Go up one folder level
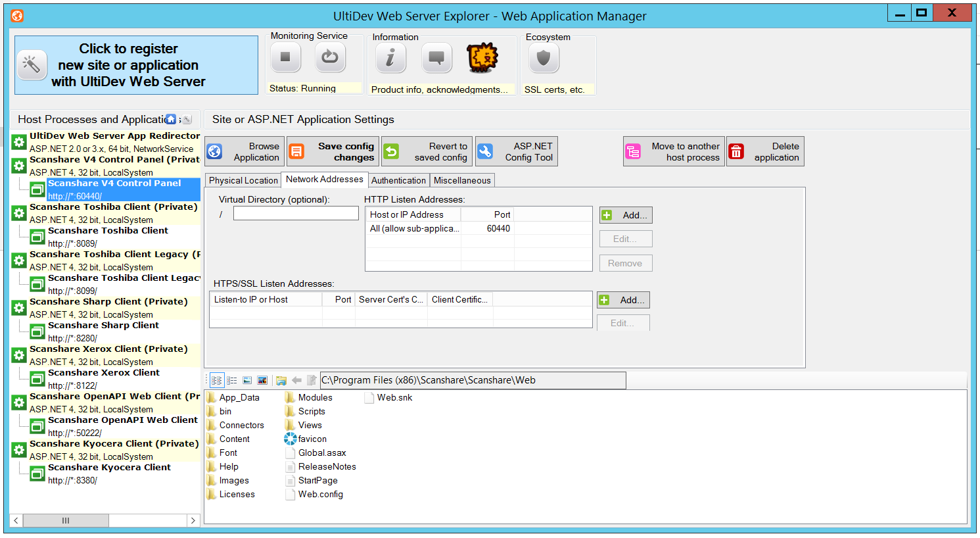Viewport: 980px width, 538px height. [x=312, y=380]
